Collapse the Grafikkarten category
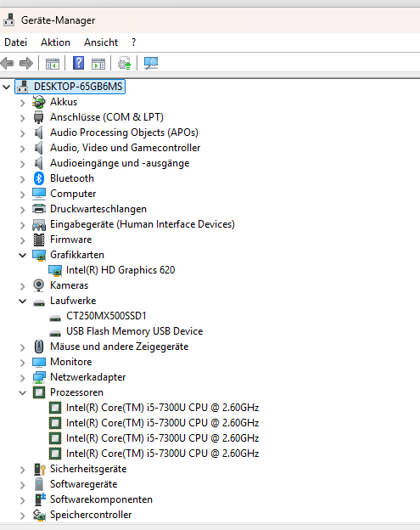 click(22, 255)
